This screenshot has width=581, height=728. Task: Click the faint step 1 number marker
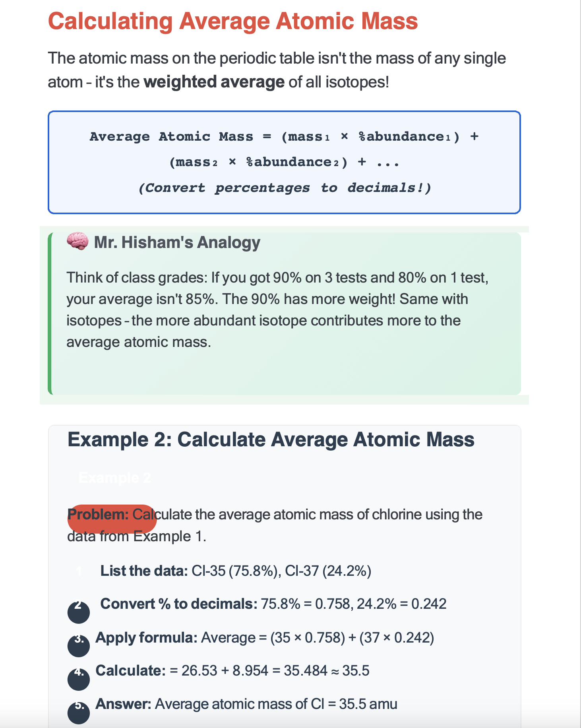[79, 571]
